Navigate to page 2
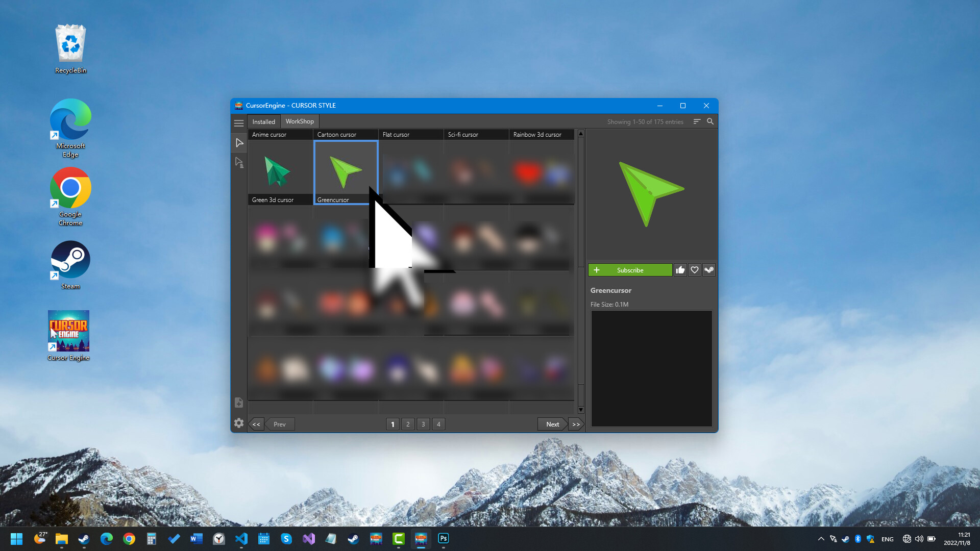The width and height of the screenshot is (980, 551). pos(408,424)
